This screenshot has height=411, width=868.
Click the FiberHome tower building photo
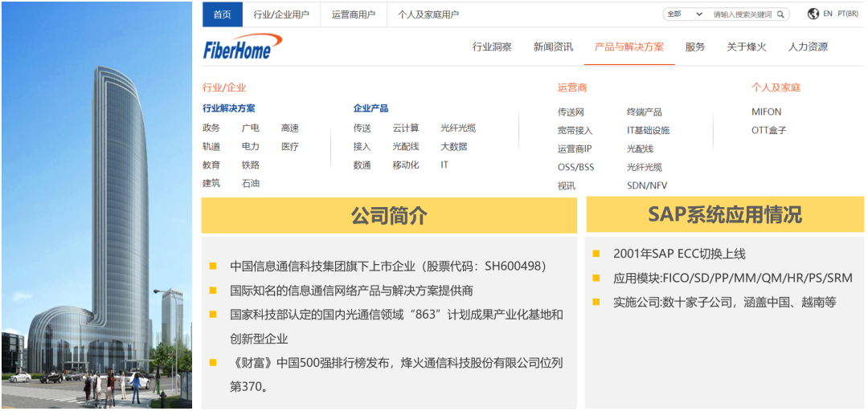pos(97,205)
